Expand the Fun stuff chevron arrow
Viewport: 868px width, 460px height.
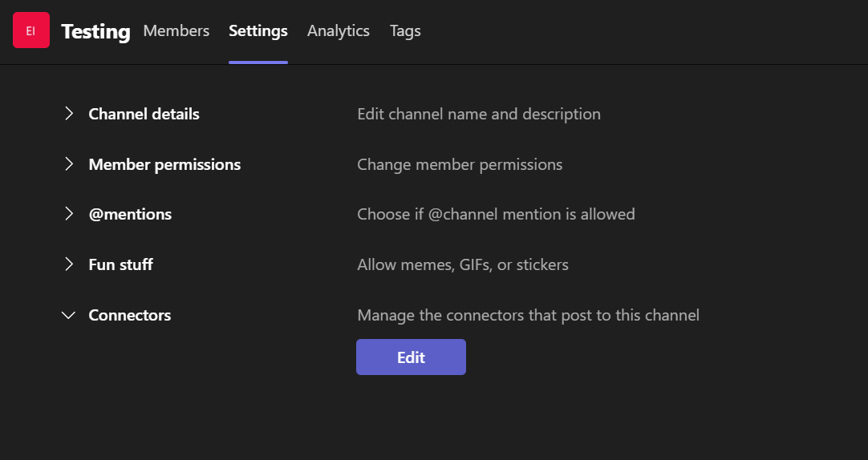pyautogui.click(x=69, y=264)
